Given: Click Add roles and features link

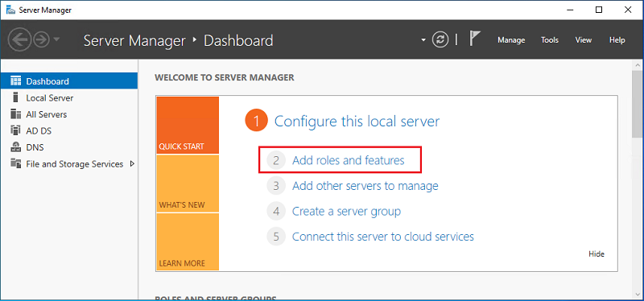Looking at the screenshot, I should (x=349, y=160).
